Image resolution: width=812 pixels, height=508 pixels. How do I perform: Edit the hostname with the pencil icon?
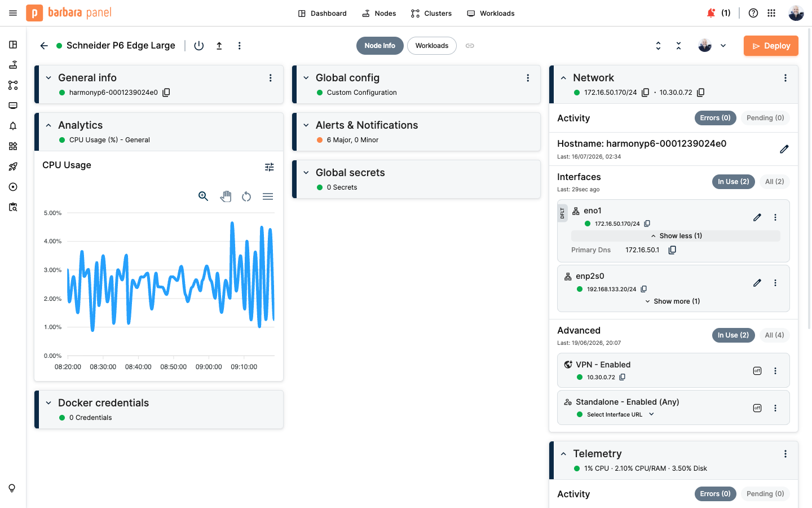tap(784, 149)
